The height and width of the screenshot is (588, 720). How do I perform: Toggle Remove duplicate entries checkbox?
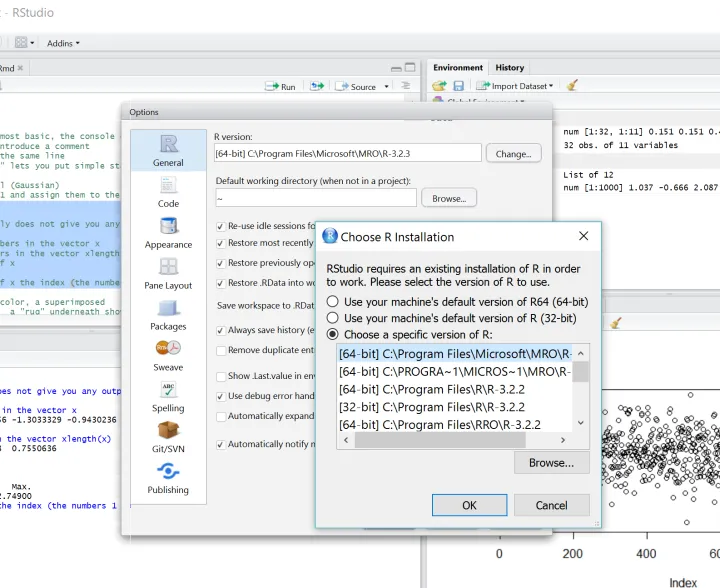coord(221,351)
